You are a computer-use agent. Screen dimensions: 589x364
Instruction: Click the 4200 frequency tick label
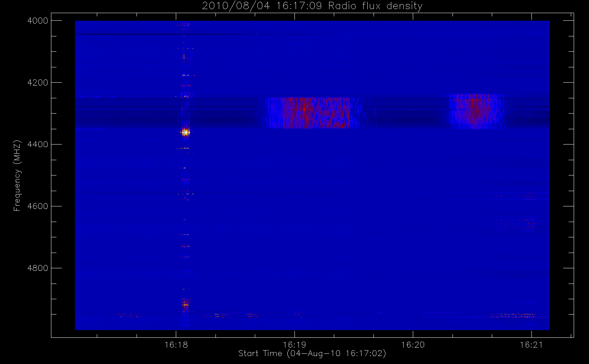click(38, 83)
